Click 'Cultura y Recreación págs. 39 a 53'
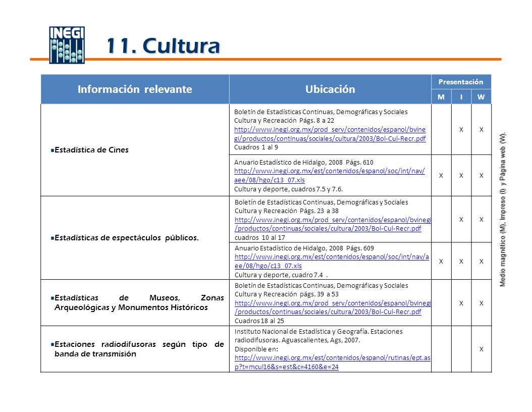 pos(286,294)
